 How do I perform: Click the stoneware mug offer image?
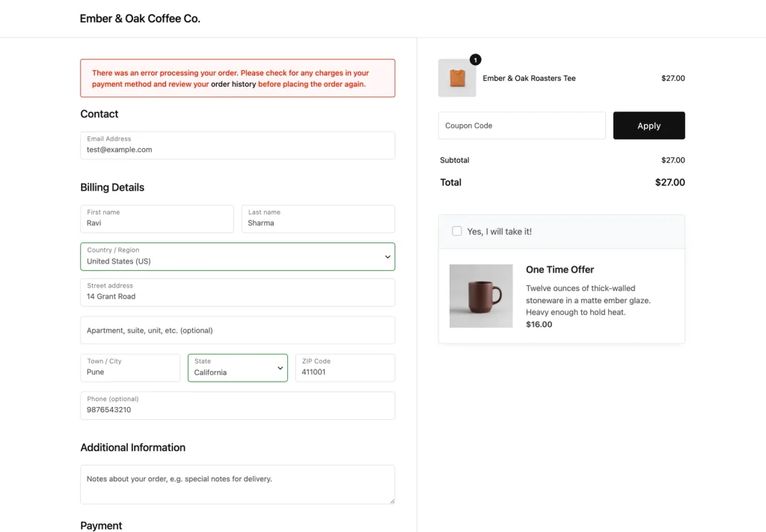pyautogui.click(x=481, y=296)
